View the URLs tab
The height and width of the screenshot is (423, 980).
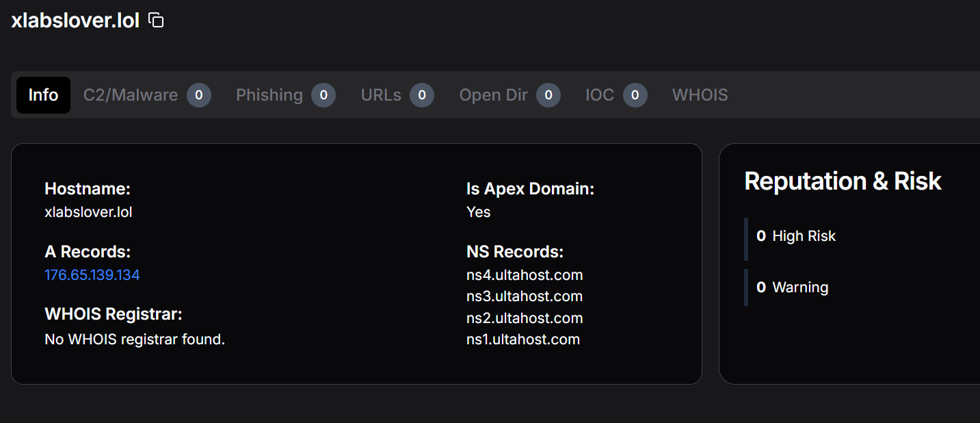381,95
